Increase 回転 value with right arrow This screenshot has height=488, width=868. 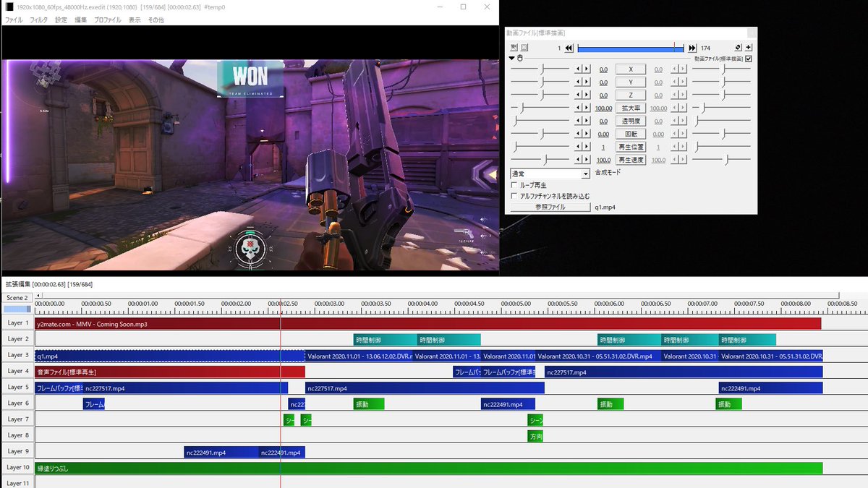(x=586, y=134)
